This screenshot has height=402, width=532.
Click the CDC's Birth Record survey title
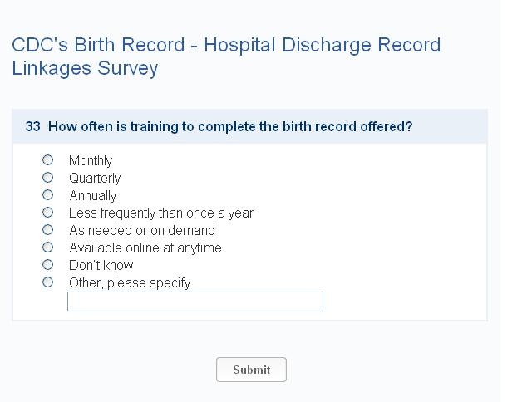tap(226, 56)
